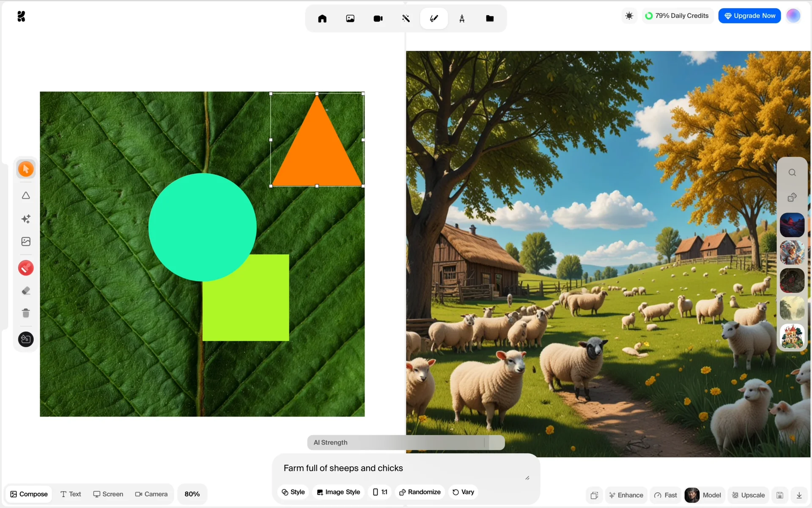Select the eraser tool
Image resolution: width=812 pixels, height=508 pixels.
pos(26,291)
